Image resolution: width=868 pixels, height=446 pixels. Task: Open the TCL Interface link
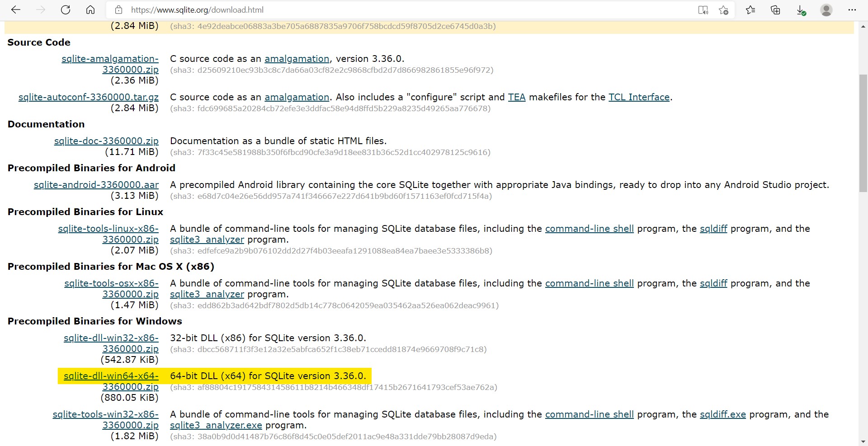(639, 97)
